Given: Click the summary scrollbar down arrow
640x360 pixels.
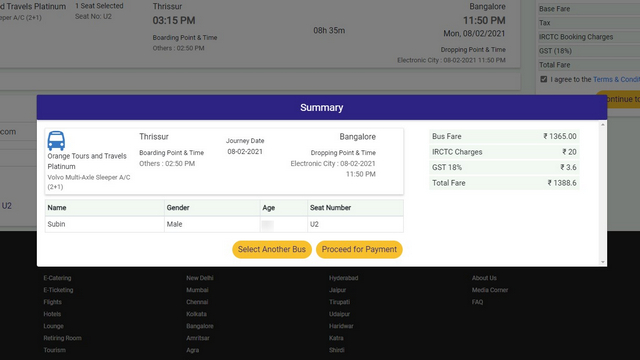Looking at the screenshot, I should pyautogui.click(x=603, y=262).
